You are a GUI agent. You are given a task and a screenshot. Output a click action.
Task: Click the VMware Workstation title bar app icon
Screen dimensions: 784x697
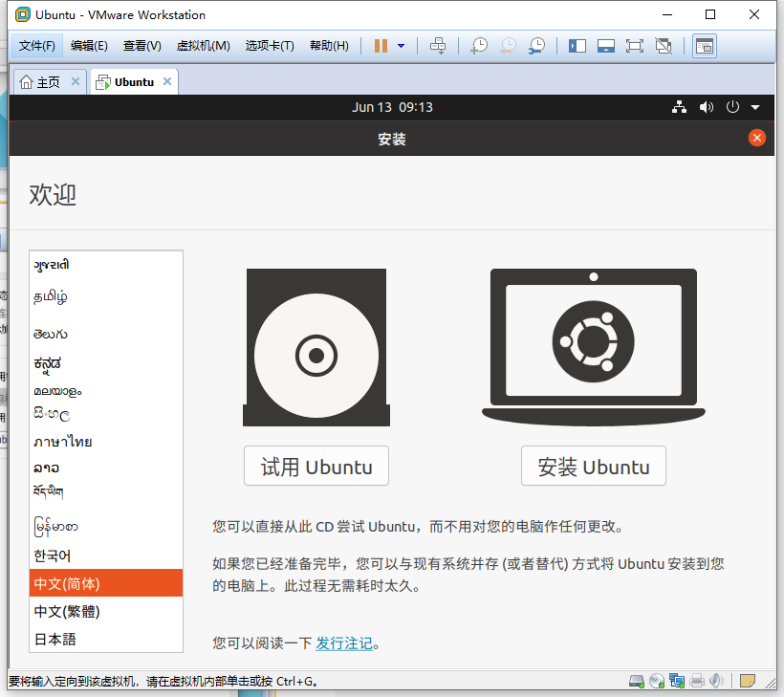pos(23,14)
